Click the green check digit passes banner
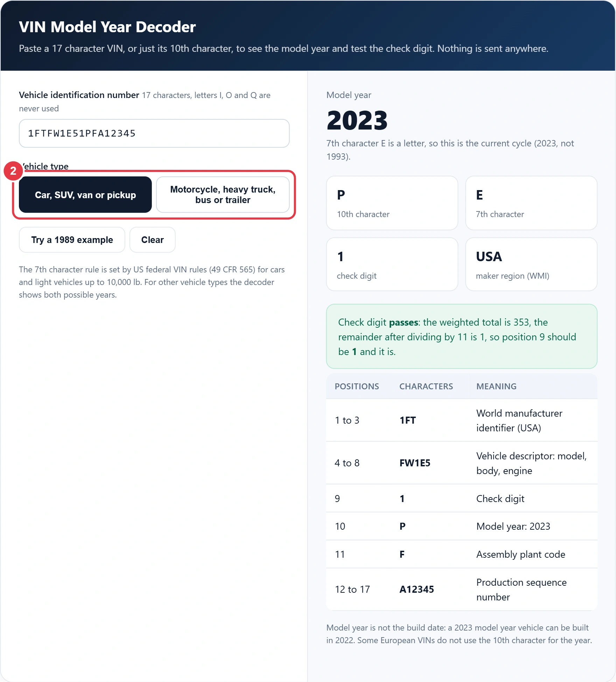Image resolution: width=616 pixels, height=682 pixels. [462, 336]
